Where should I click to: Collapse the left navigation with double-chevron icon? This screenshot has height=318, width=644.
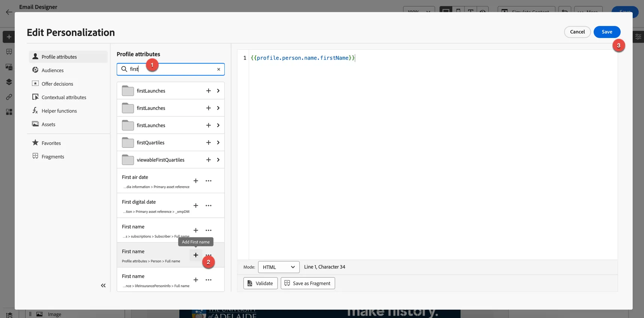pos(103,286)
